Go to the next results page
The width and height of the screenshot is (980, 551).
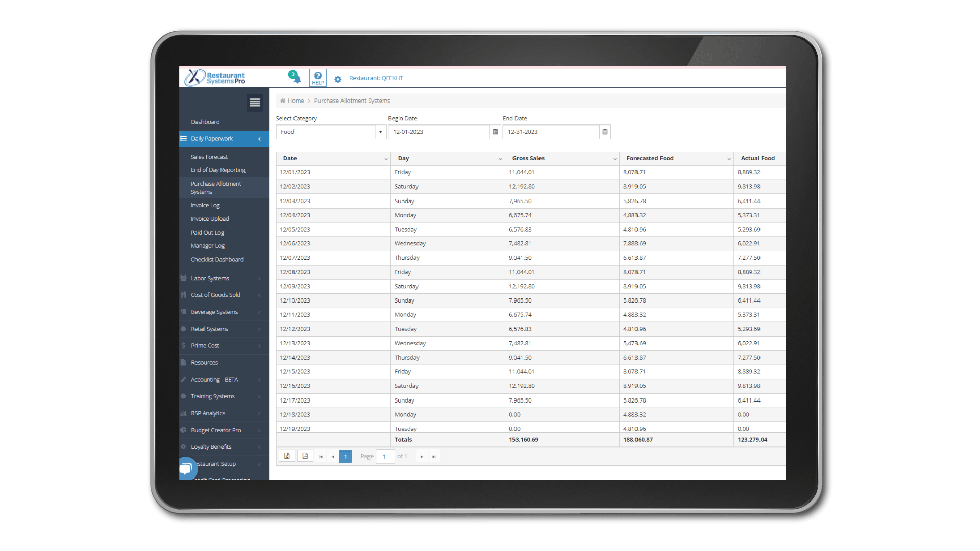pyautogui.click(x=422, y=457)
